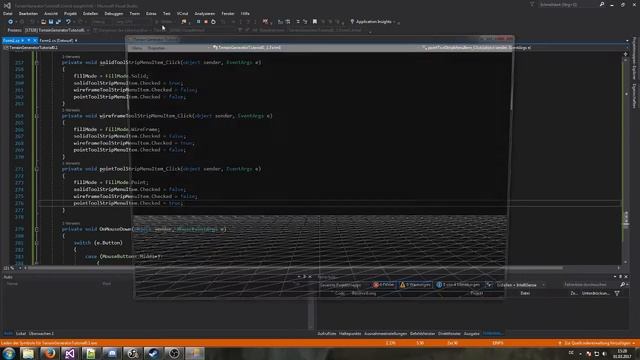Click the error list search magnifier icon
Screen dimensions: 640x360
click(x=622, y=284)
